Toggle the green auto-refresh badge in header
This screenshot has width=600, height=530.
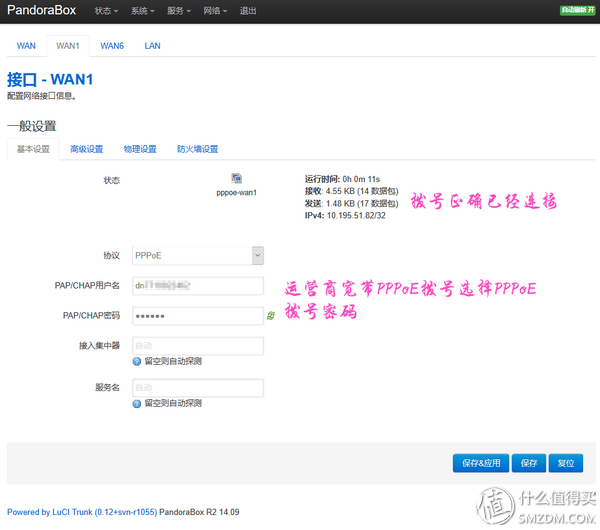coord(577,10)
